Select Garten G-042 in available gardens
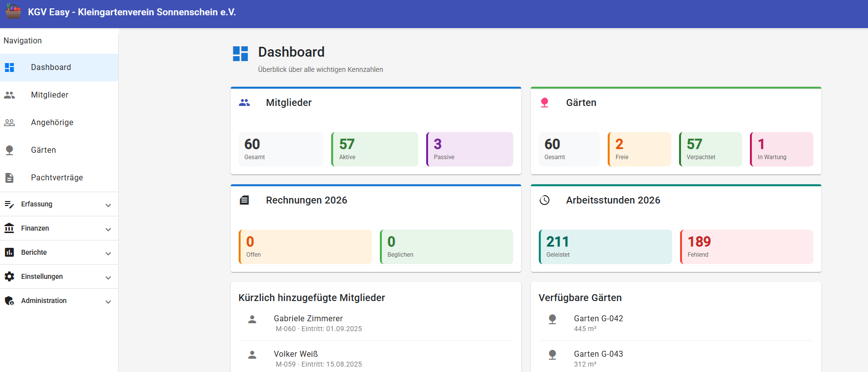Screen dimensions: 868x372 tap(676, 323)
